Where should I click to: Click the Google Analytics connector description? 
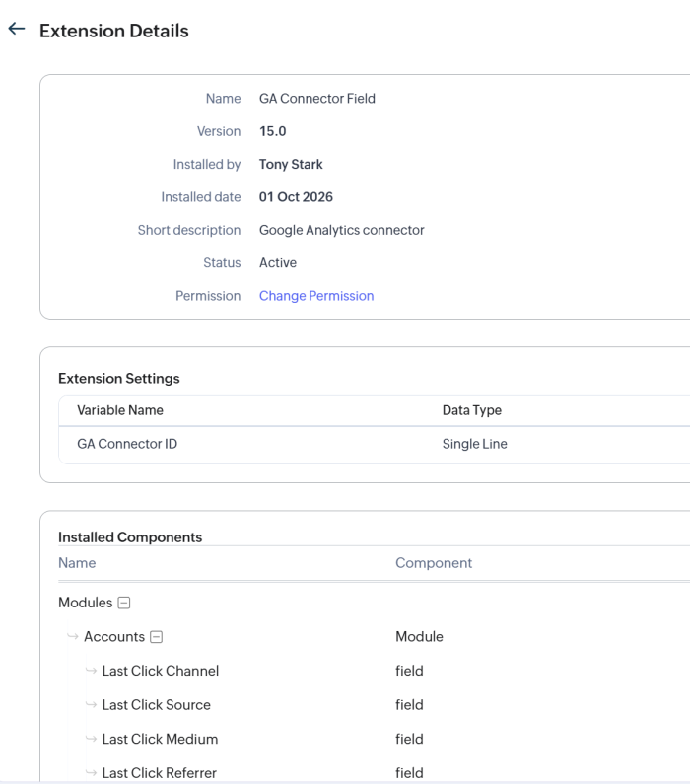click(x=342, y=230)
